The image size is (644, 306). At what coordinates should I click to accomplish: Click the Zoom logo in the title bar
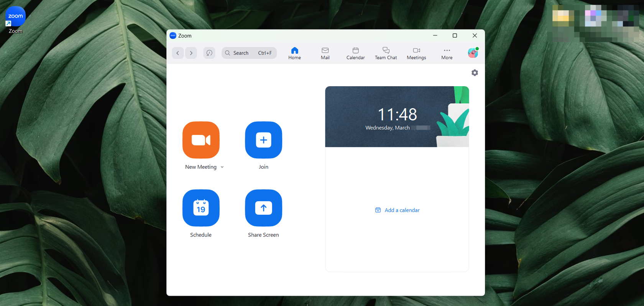[x=173, y=36]
